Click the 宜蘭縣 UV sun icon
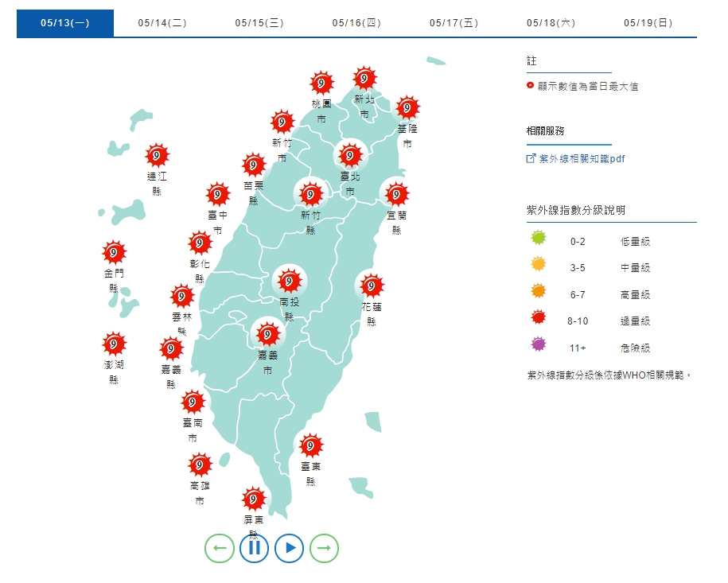The width and height of the screenshot is (728, 583). click(x=396, y=193)
